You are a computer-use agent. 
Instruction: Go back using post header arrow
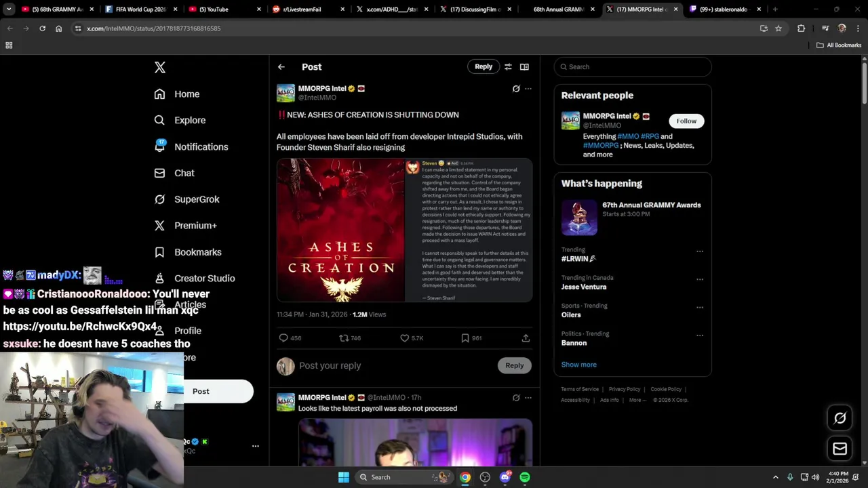(x=281, y=67)
